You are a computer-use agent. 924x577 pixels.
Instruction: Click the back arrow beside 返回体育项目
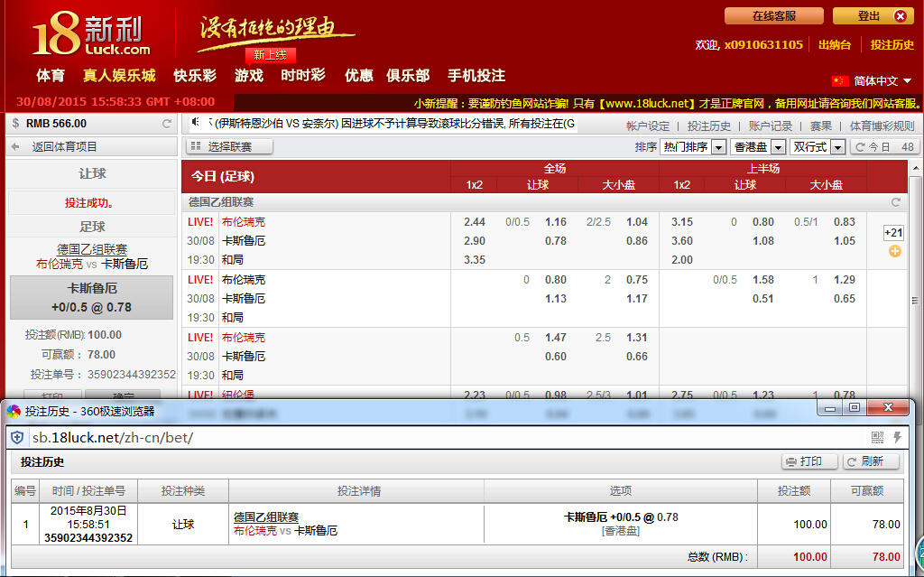16,147
